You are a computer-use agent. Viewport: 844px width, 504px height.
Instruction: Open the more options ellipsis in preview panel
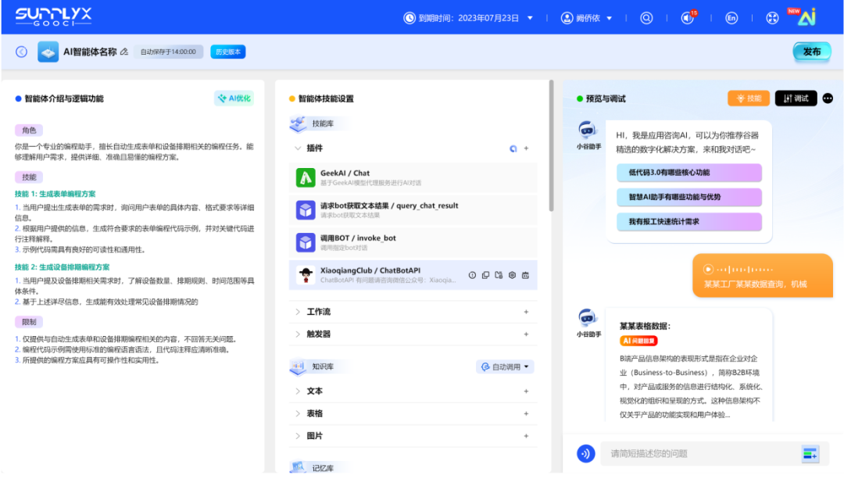click(x=828, y=98)
